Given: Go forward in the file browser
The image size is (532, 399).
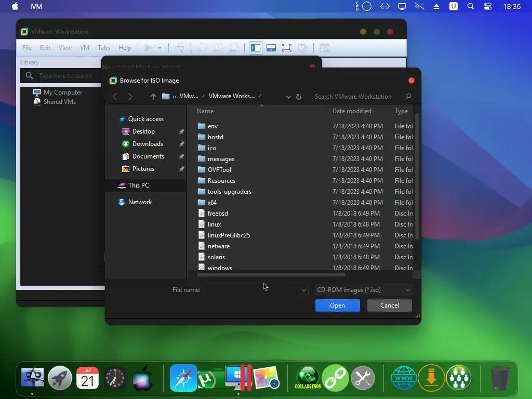Looking at the screenshot, I should pos(130,97).
